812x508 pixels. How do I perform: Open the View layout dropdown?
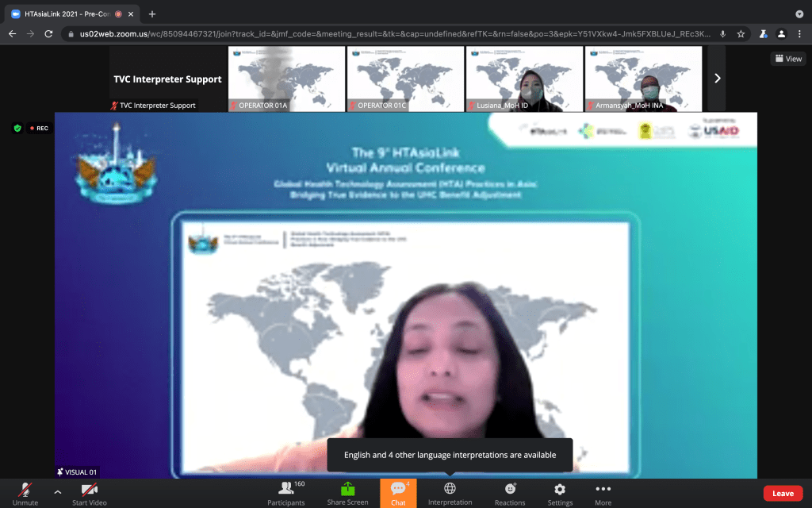coord(788,59)
